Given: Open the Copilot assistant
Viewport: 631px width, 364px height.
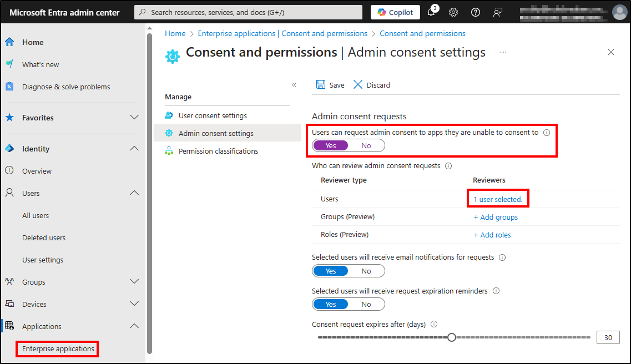Looking at the screenshot, I should pyautogui.click(x=395, y=12).
